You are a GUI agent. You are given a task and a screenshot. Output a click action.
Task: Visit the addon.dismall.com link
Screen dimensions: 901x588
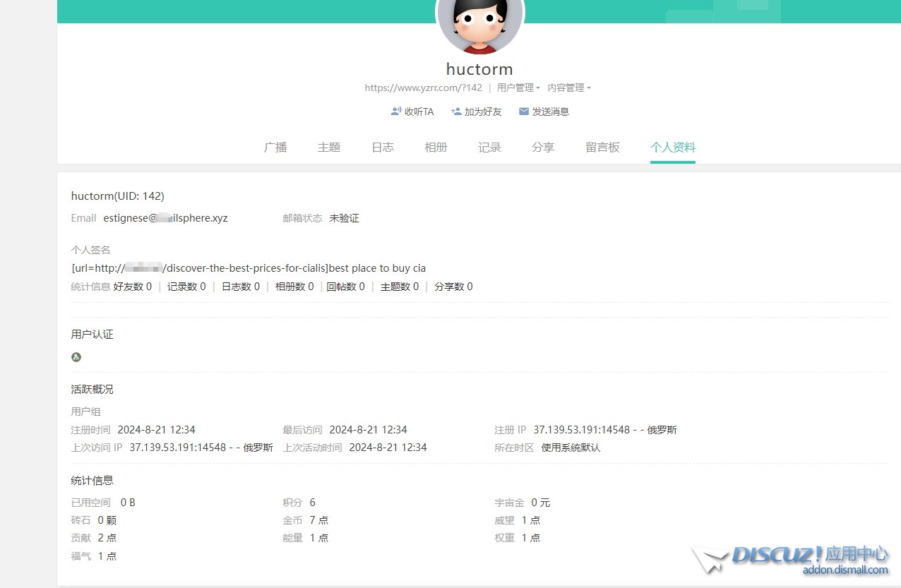click(846, 569)
